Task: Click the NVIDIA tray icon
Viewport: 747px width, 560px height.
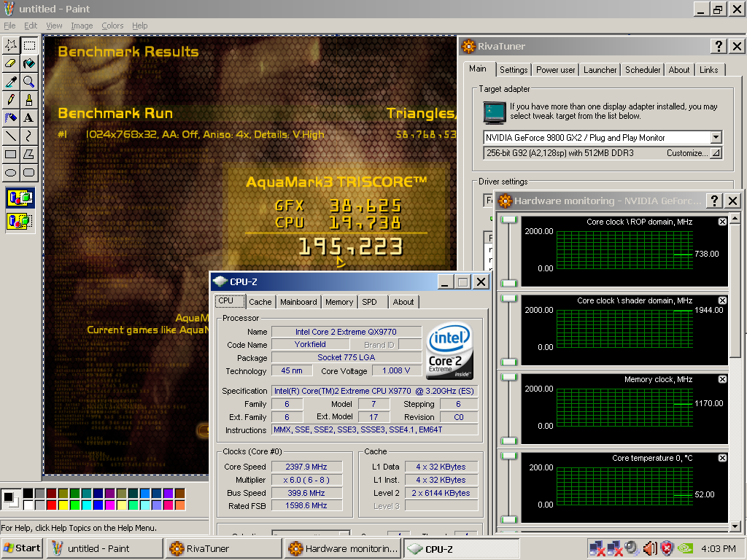Action: click(x=684, y=548)
